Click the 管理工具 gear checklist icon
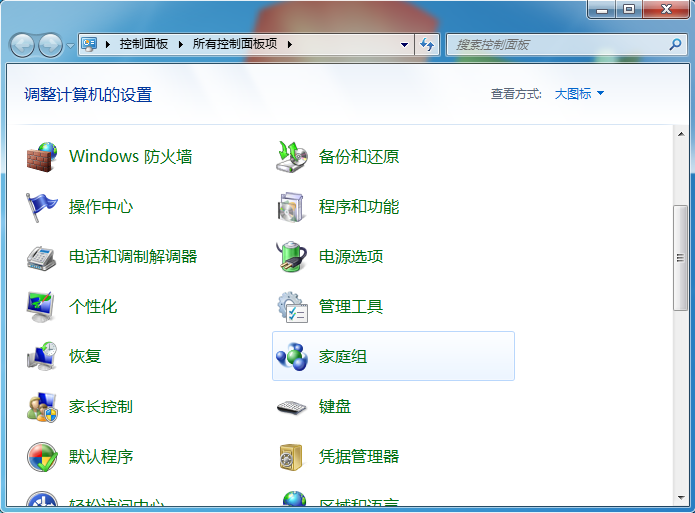Screen dimensions: 695x513 click(x=293, y=307)
